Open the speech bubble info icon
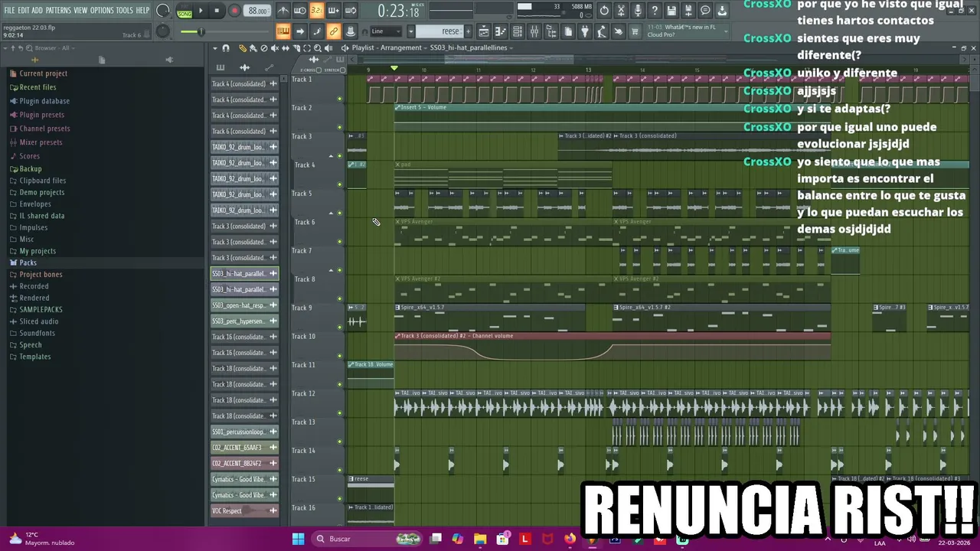 tap(705, 11)
